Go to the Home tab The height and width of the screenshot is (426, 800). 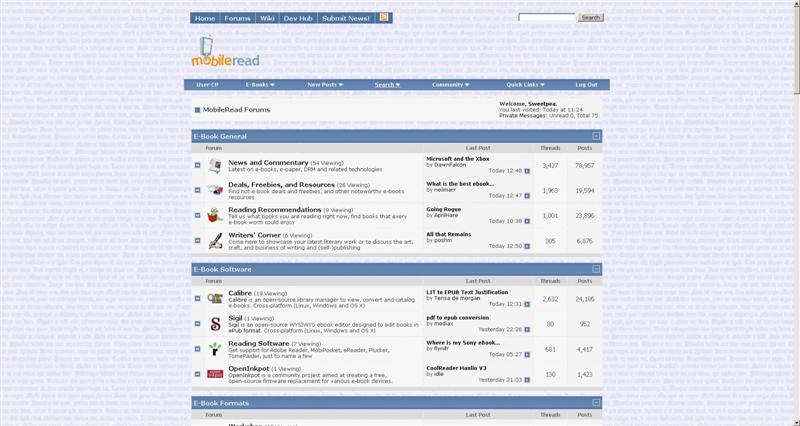coord(205,18)
